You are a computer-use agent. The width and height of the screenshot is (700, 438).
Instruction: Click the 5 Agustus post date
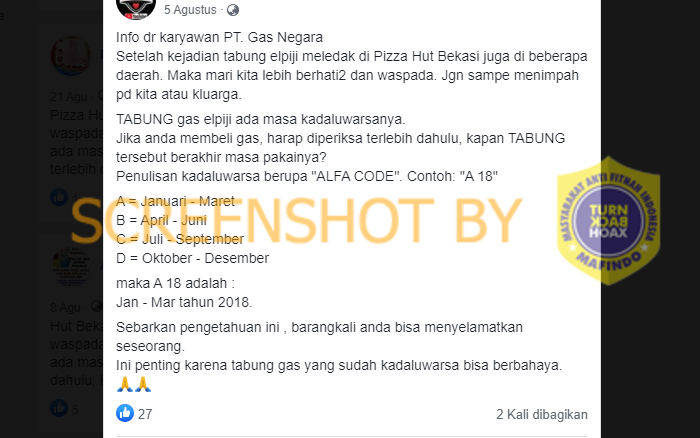[190, 10]
